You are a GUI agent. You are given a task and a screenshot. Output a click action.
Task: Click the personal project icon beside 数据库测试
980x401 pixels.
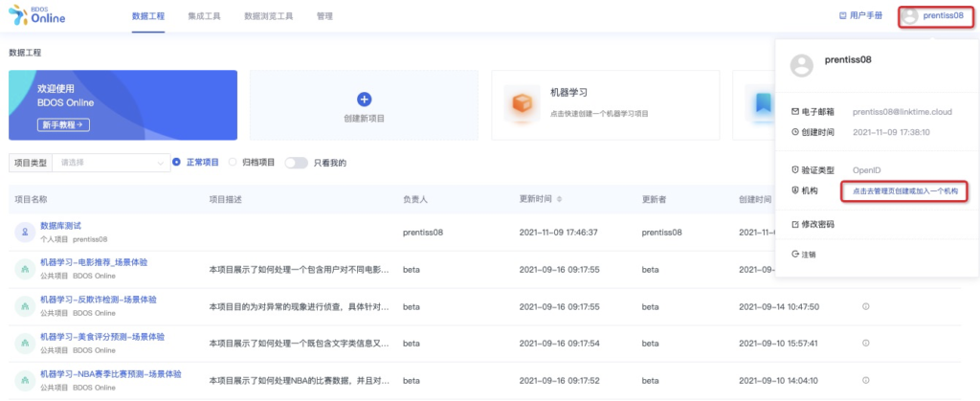tap(25, 233)
